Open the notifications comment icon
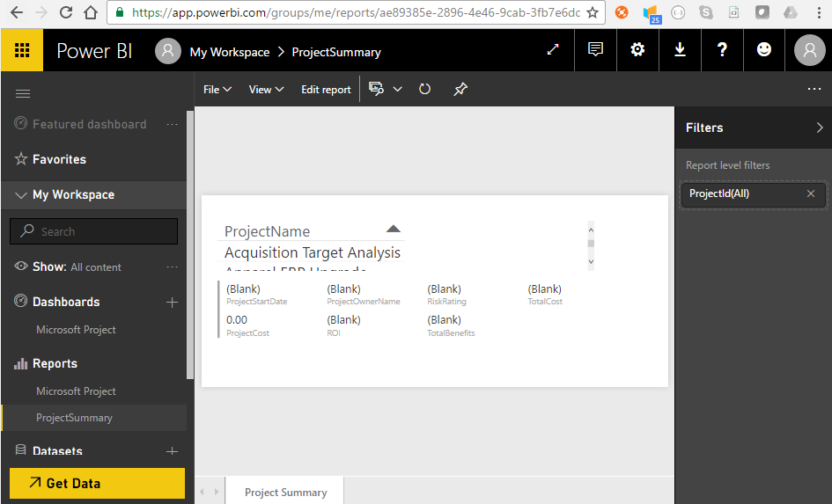Image resolution: width=832 pixels, height=504 pixels. tap(595, 50)
